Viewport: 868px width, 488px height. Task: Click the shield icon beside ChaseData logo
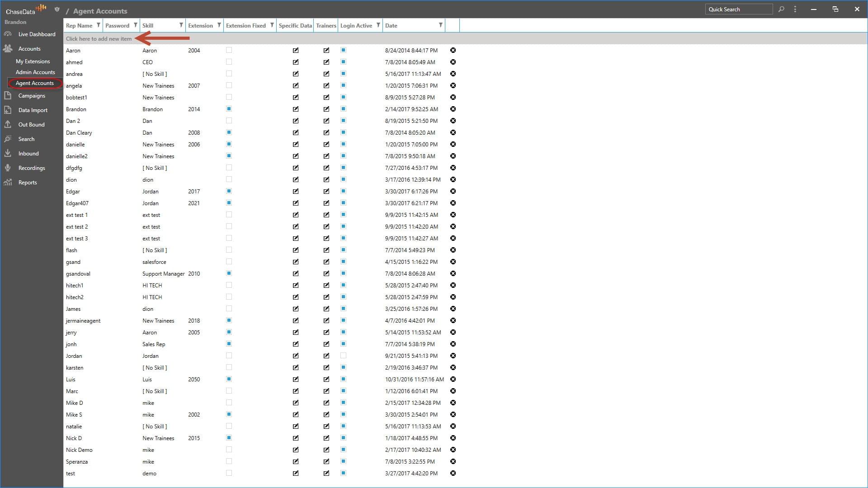[x=57, y=9]
